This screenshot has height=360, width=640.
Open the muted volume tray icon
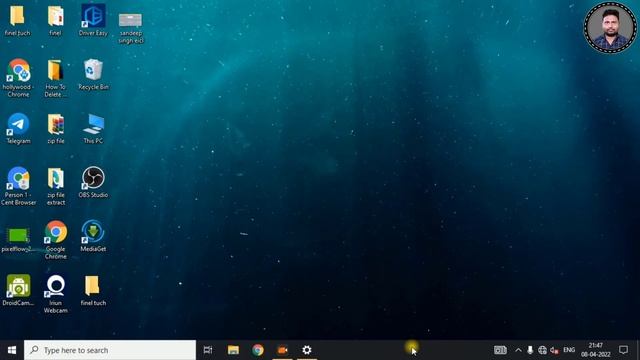554,350
